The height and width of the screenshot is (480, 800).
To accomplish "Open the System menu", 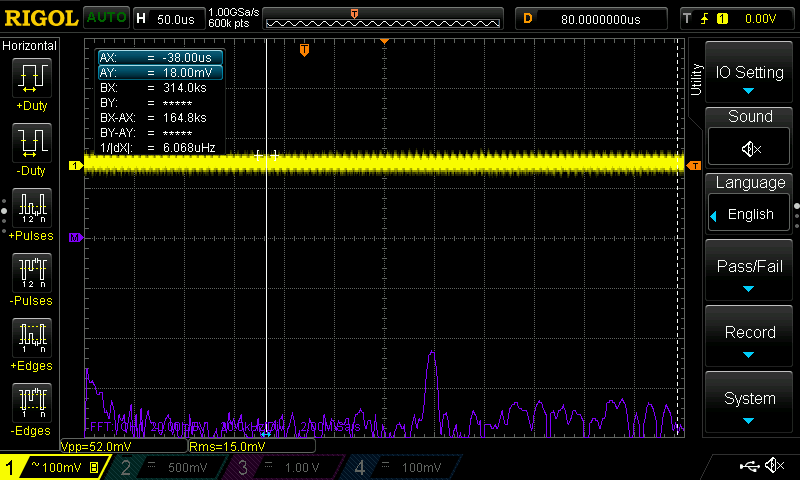I will click(750, 404).
